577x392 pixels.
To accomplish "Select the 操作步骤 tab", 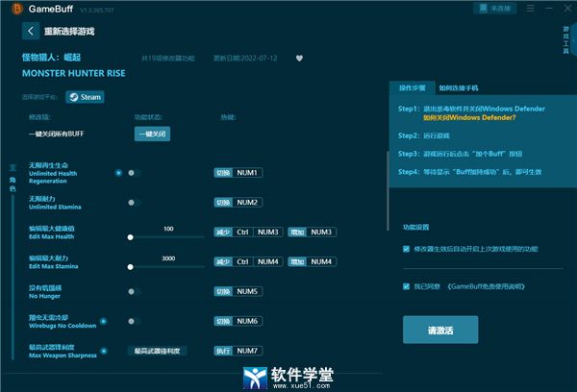I will click(x=414, y=87).
